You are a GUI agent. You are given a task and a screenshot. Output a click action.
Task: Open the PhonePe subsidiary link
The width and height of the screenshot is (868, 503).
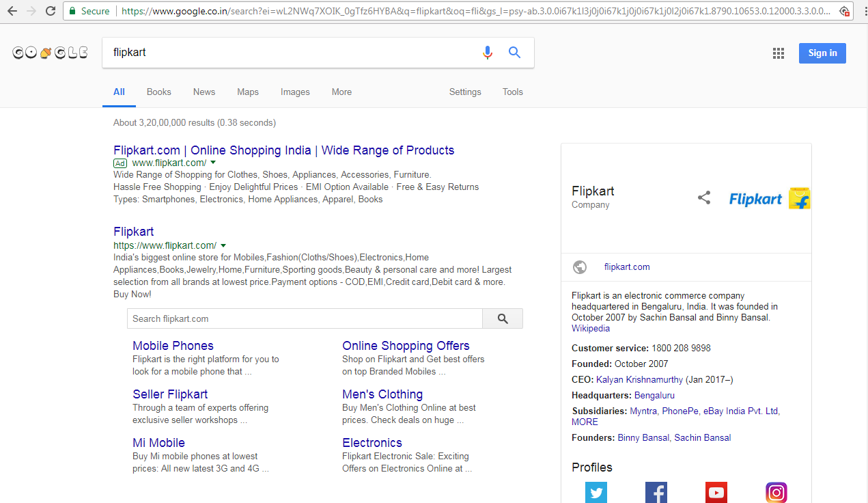click(680, 411)
